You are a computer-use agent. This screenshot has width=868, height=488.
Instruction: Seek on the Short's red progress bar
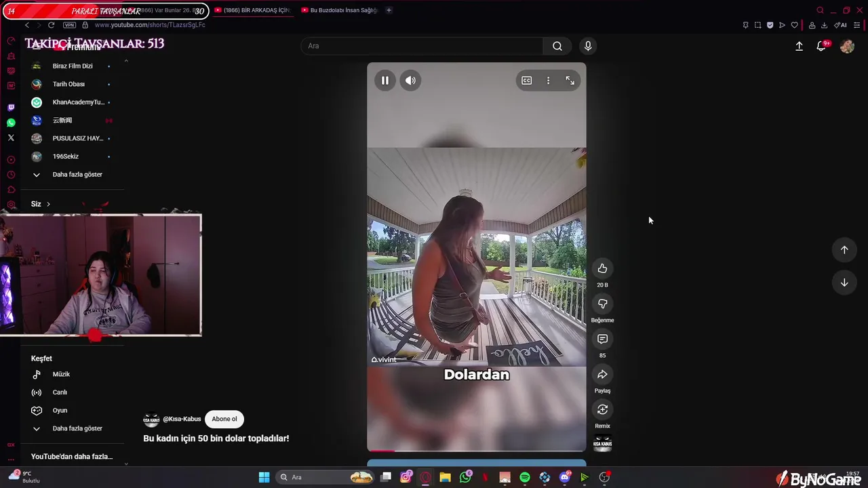click(x=476, y=450)
